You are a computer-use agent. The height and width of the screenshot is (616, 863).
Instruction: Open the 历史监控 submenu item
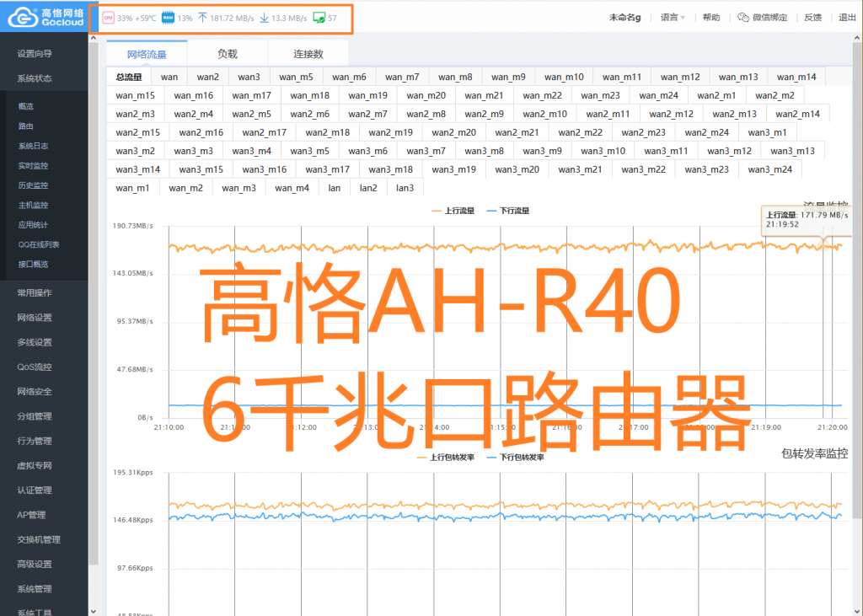point(33,185)
